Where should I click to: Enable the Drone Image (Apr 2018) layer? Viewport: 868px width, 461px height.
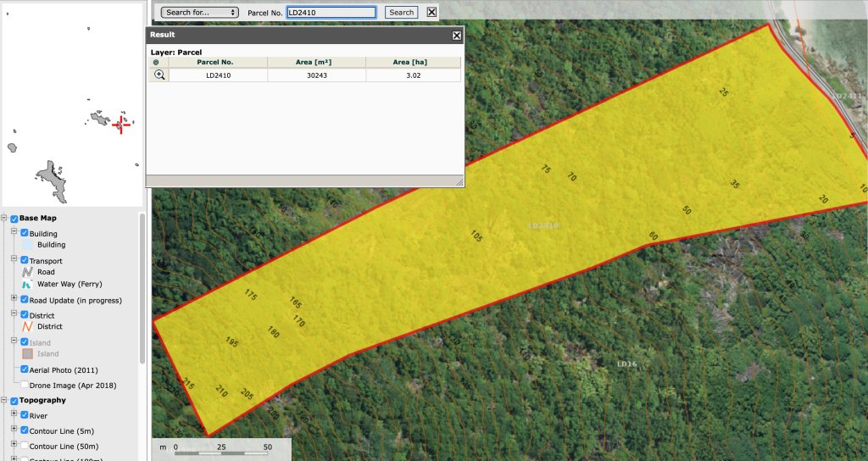coord(25,385)
